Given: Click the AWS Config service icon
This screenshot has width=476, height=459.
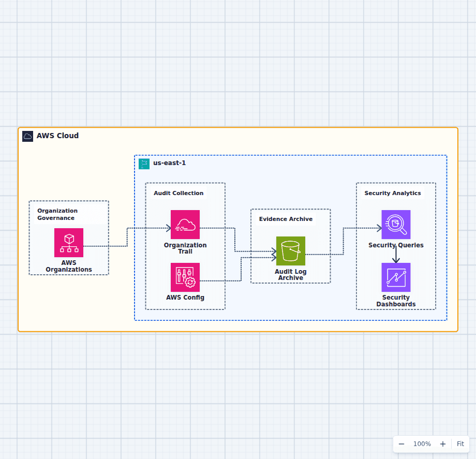Looking at the screenshot, I should pyautogui.click(x=185, y=277).
